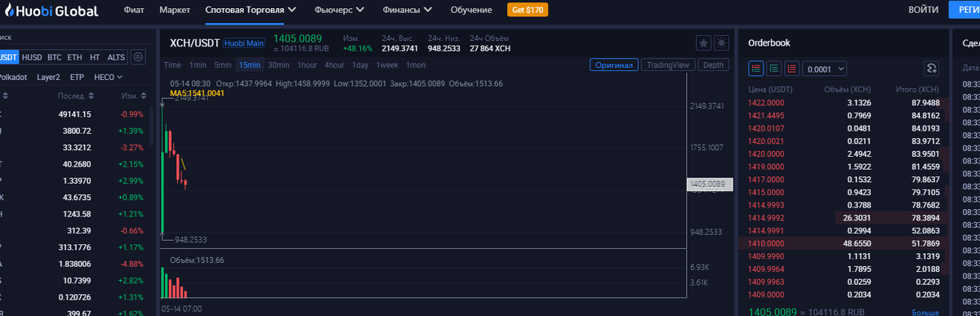This screenshot has width=980, height=316.
Task: Expand Спотовая Торговля menu
Action: [251, 11]
